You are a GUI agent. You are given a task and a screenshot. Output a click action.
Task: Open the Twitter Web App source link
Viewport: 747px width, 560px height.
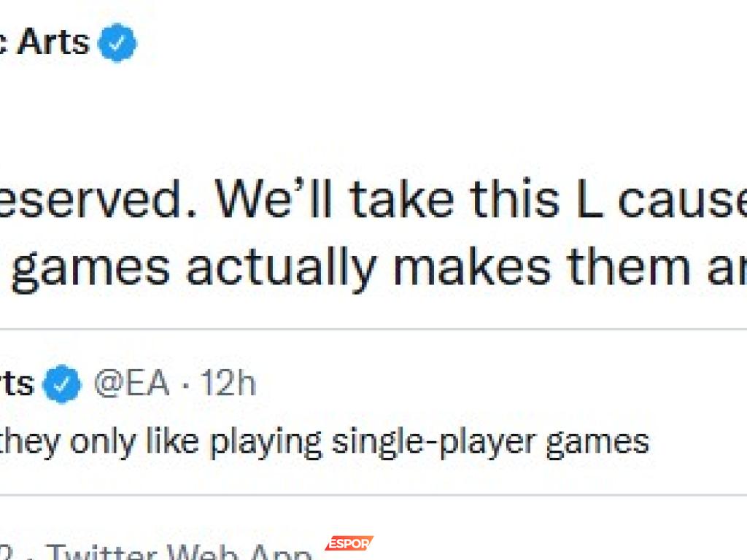pyautogui.click(x=179, y=553)
